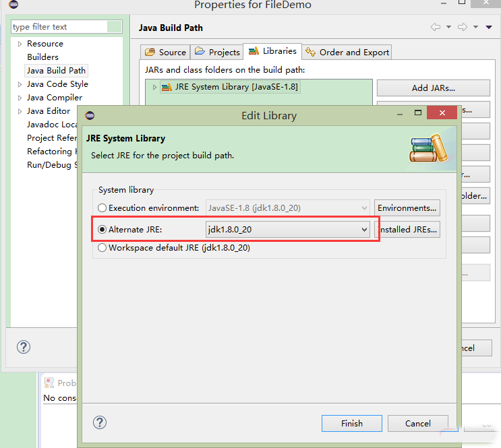This screenshot has height=448, width=501.
Task: Select Resource in the properties tree
Action: [45, 43]
